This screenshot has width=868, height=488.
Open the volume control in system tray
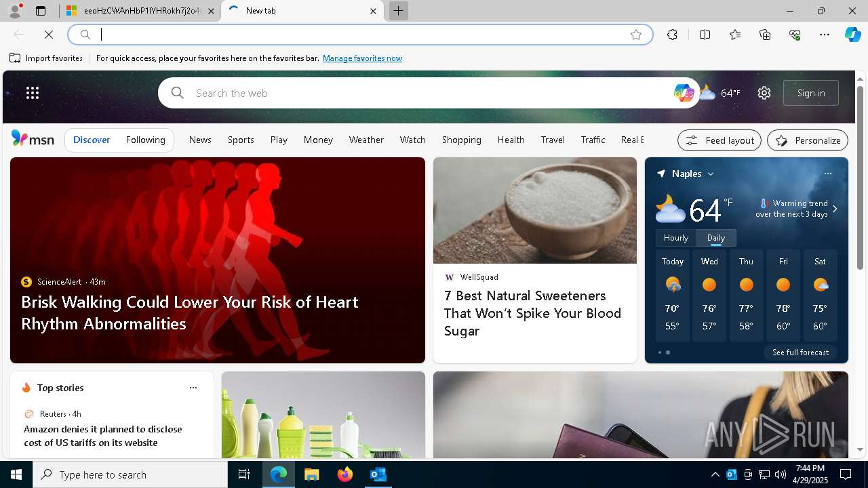click(781, 474)
